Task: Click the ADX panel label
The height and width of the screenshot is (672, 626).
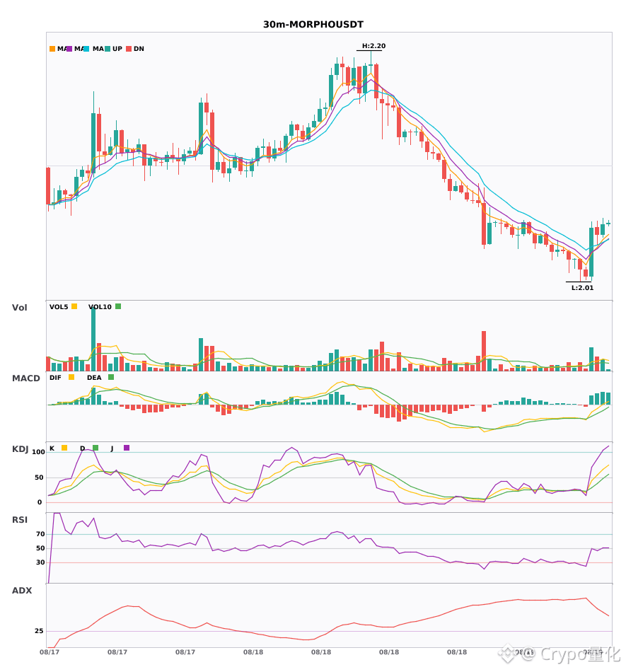Action: tap(22, 591)
